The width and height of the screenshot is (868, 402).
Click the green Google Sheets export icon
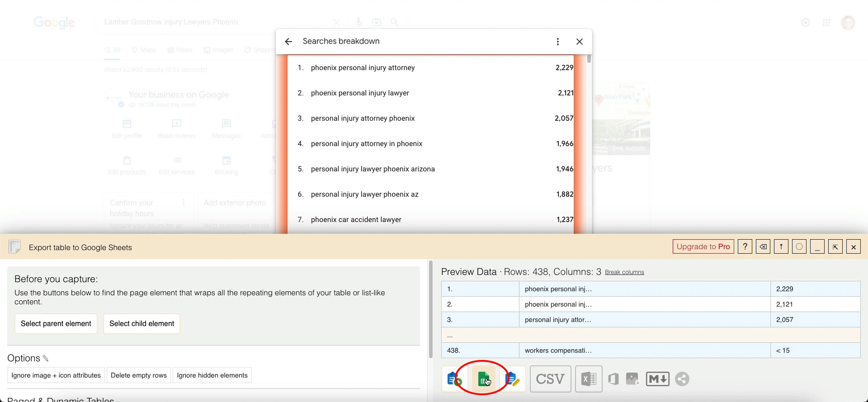tap(483, 379)
